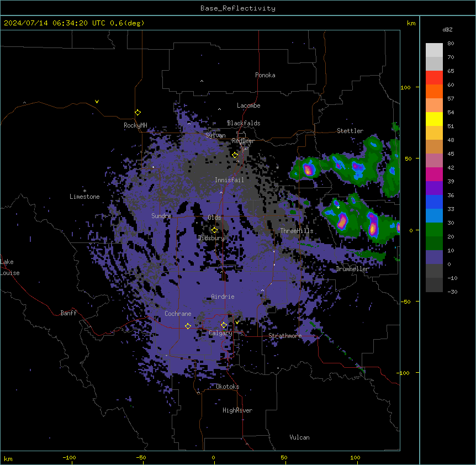Image resolution: width=476 pixels, height=465 pixels.
Task: Click the Calgary city label
Action: [x=220, y=333]
